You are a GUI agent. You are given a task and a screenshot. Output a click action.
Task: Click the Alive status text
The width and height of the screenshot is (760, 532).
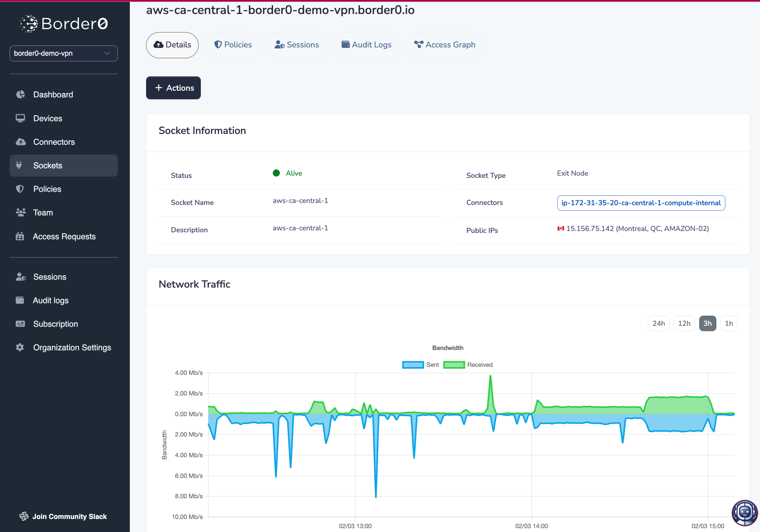coord(294,173)
